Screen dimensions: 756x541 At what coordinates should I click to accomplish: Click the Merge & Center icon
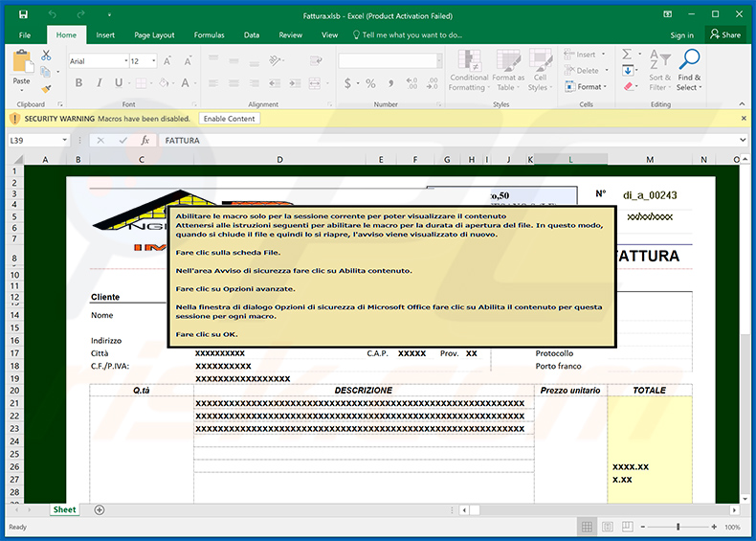click(x=314, y=83)
